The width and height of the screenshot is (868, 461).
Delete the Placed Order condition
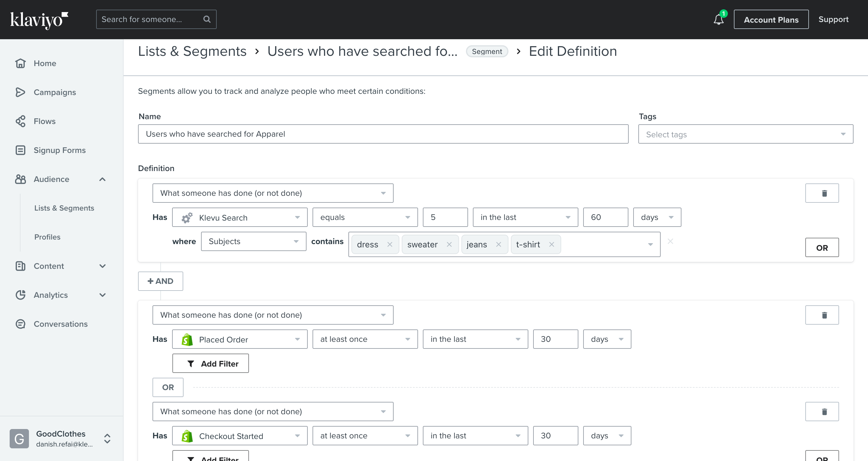point(822,315)
